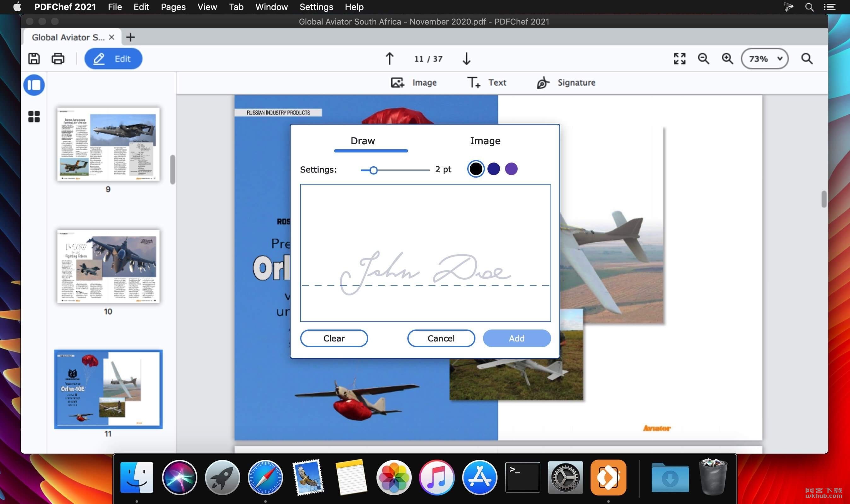Click the Print icon in toolbar
The width and height of the screenshot is (850, 504).
(58, 59)
